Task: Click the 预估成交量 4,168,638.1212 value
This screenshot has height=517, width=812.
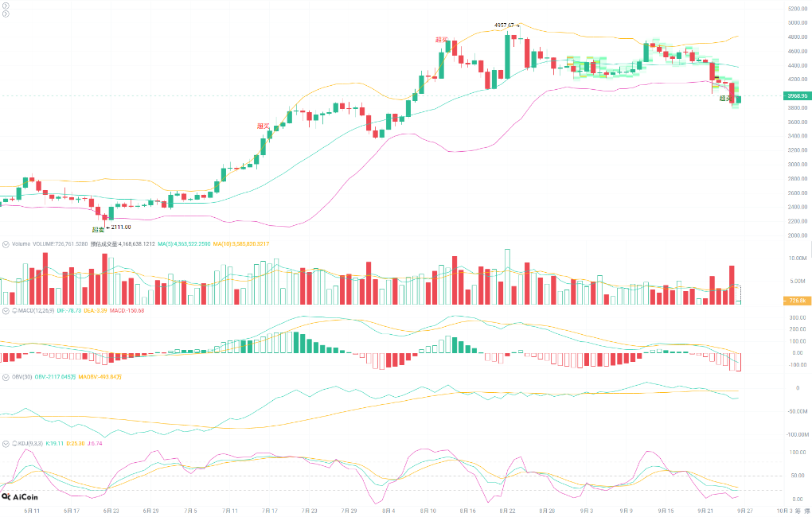Action: click(x=123, y=244)
